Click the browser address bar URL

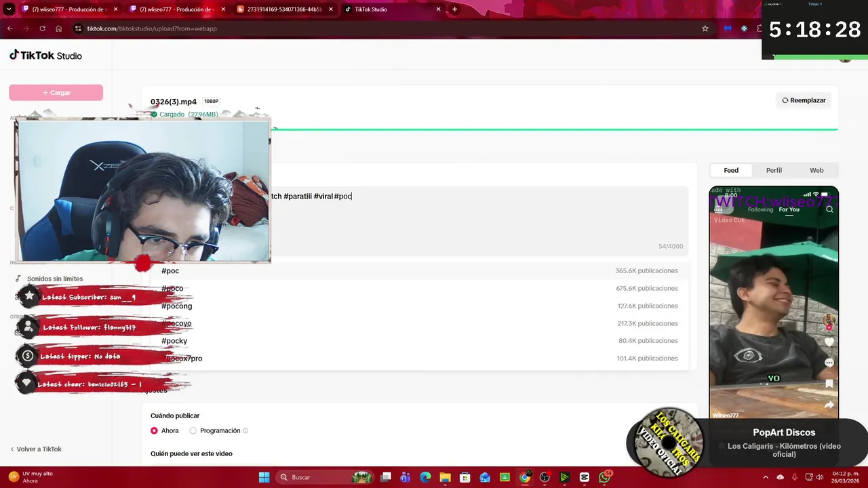152,28
